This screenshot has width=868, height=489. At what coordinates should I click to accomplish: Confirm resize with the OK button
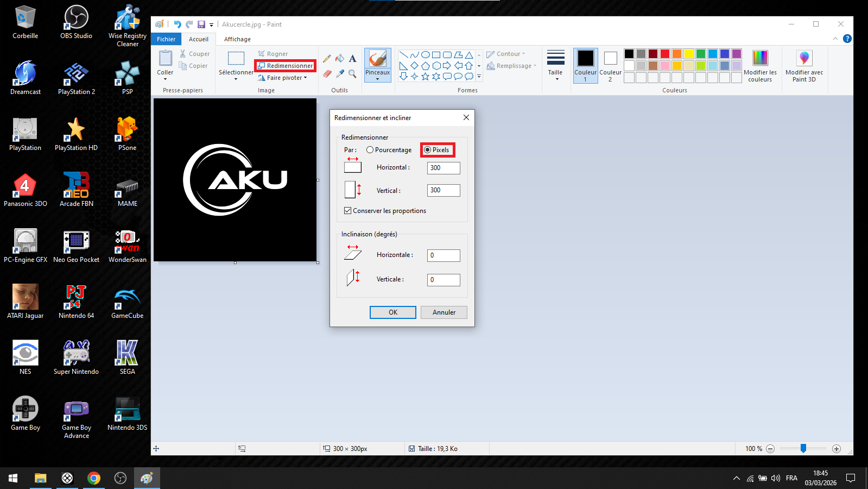point(392,312)
